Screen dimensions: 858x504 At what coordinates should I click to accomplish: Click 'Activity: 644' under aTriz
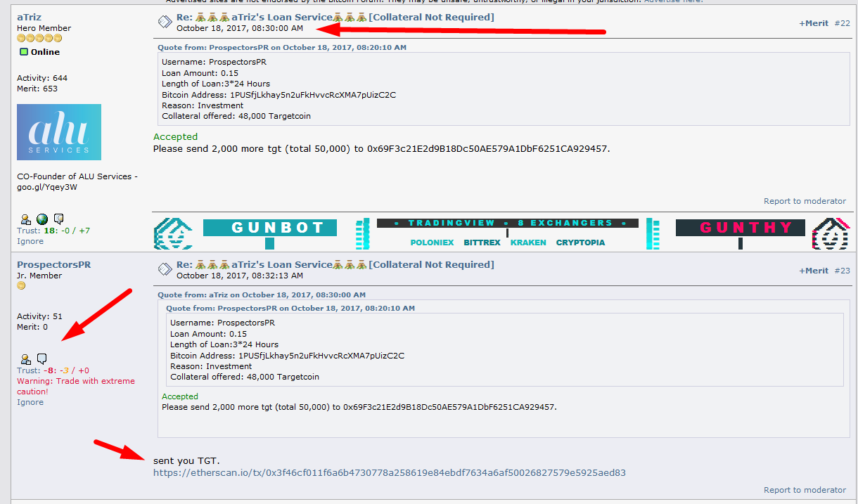[42, 78]
